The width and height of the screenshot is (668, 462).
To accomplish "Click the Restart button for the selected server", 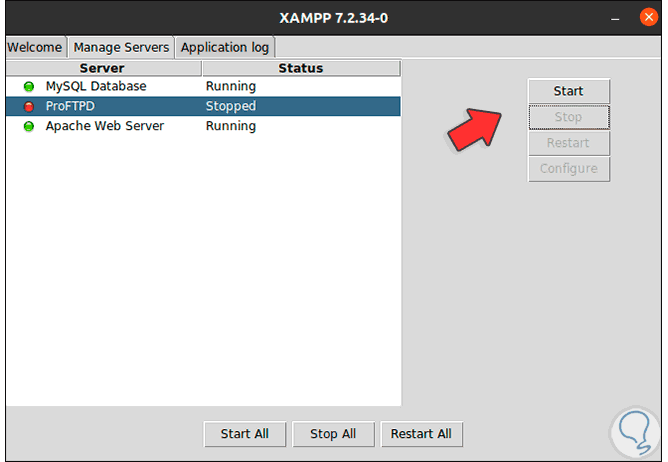I will pyautogui.click(x=569, y=143).
